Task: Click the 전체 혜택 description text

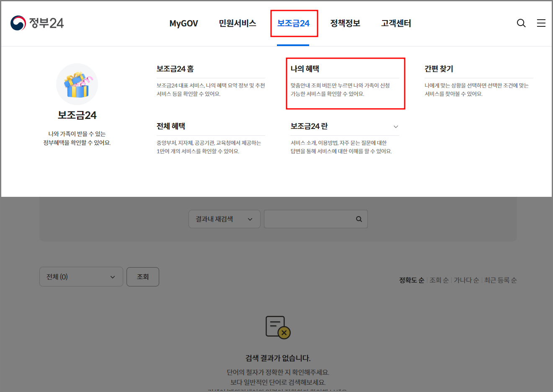Action: point(209,147)
